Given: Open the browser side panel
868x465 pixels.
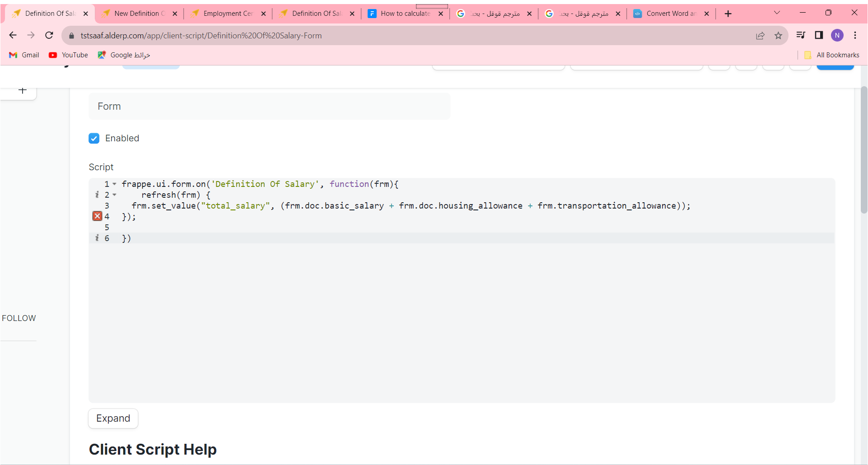Looking at the screenshot, I should pos(819,35).
